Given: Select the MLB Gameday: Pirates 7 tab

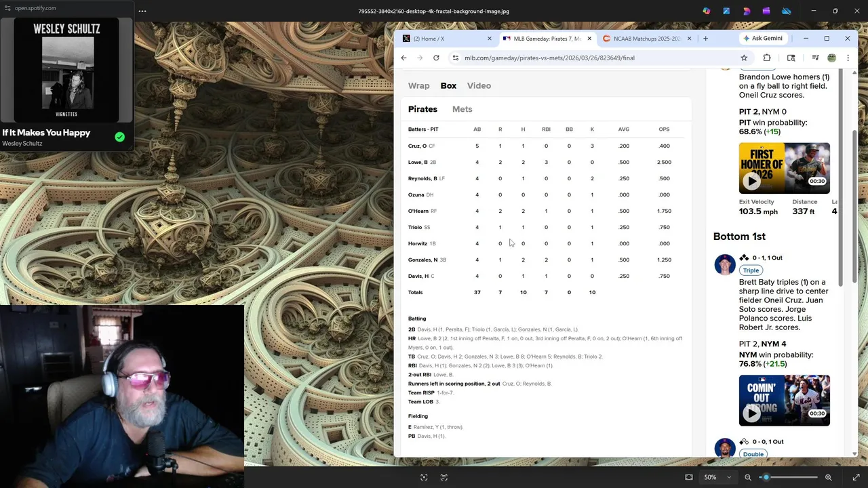Looking at the screenshot, I should (x=547, y=39).
